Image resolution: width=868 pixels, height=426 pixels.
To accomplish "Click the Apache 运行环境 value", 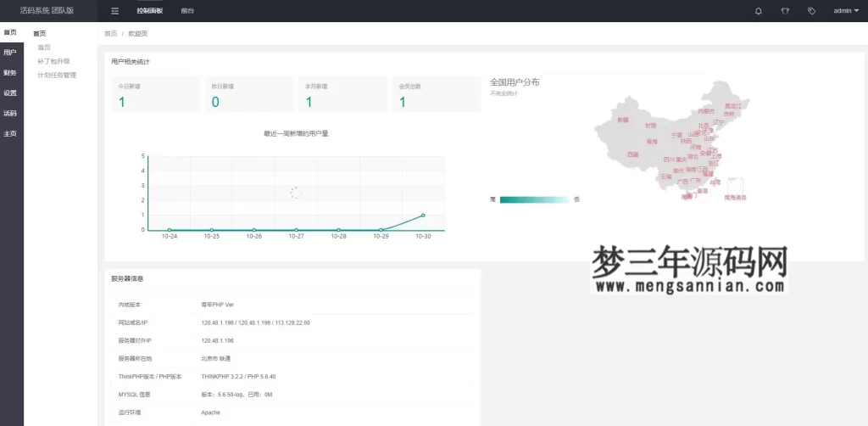I will click(211, 412).
